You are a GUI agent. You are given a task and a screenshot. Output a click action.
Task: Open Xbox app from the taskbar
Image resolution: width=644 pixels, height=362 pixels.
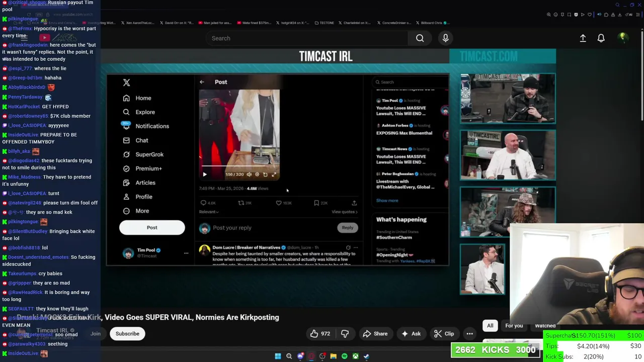point(355,356)
